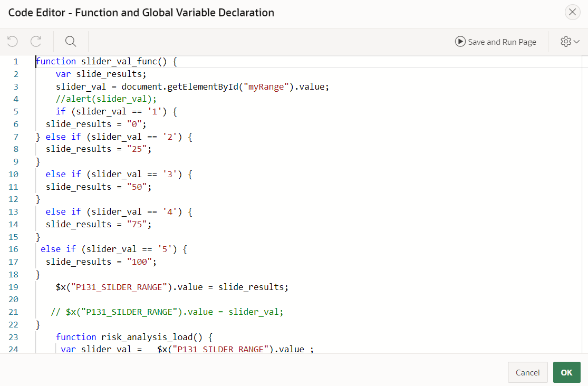Viewport: 588px width, 386px height.
Task: Click the dialog title text
Action: point(141,12)
